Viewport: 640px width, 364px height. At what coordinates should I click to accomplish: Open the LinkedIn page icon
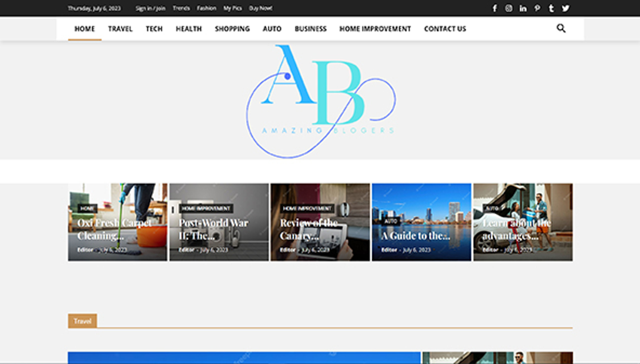(x=523, y=8)
